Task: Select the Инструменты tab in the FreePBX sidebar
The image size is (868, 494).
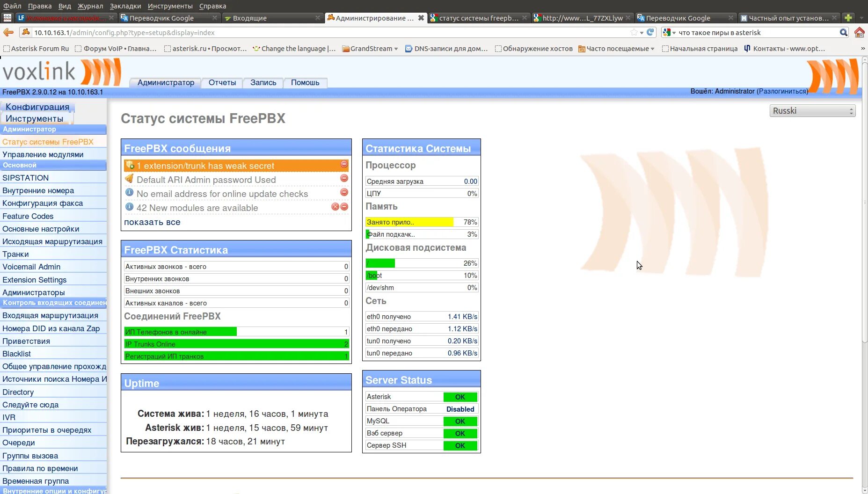Action: coord(35,119)
